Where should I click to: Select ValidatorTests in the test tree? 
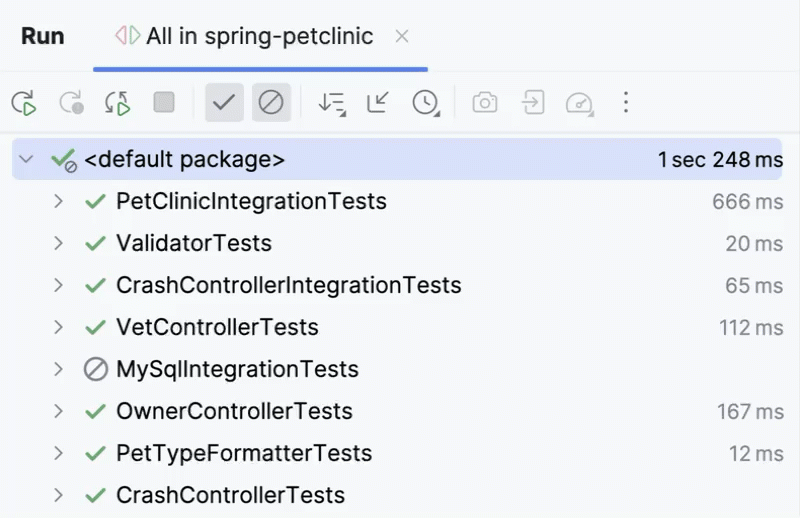click(194, 244)
